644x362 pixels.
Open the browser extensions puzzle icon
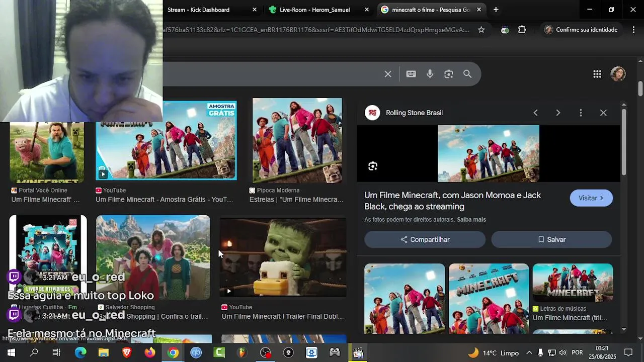point(522,30)
